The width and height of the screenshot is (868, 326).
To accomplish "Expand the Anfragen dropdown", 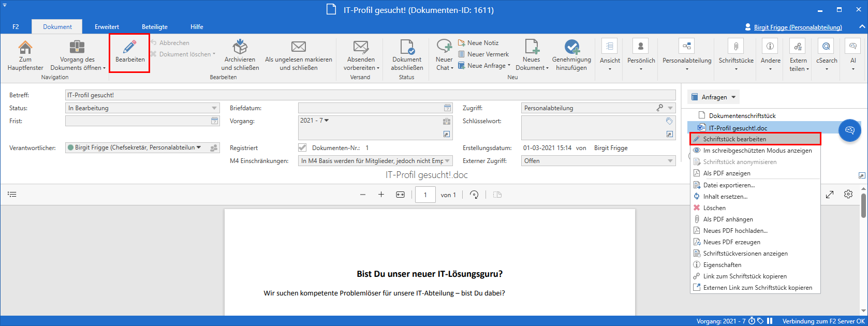I will coord(713,97).
